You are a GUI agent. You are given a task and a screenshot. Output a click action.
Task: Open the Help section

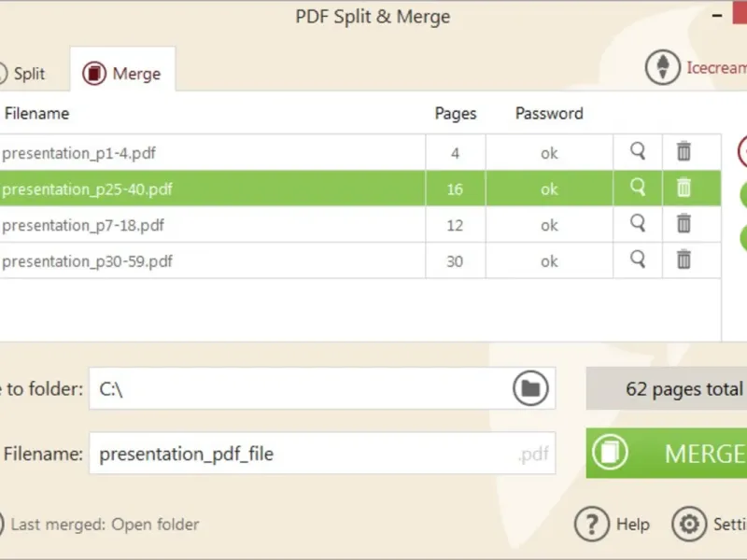pos(613,525)
